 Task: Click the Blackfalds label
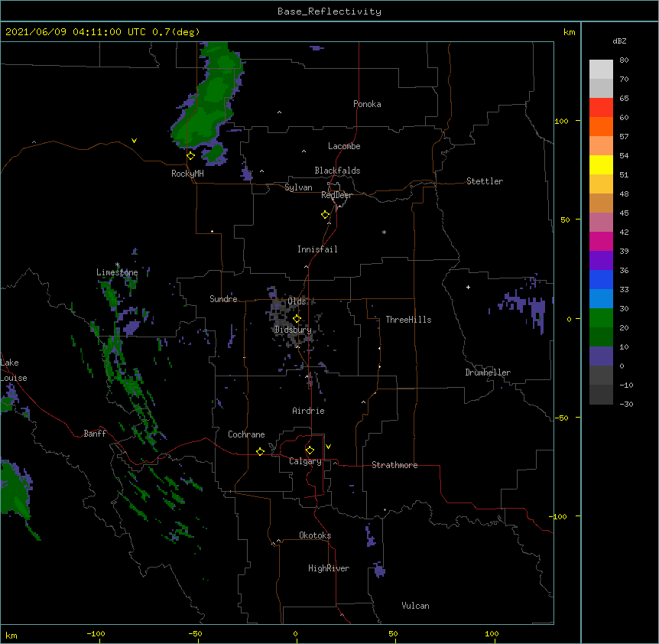coord(337,171)
